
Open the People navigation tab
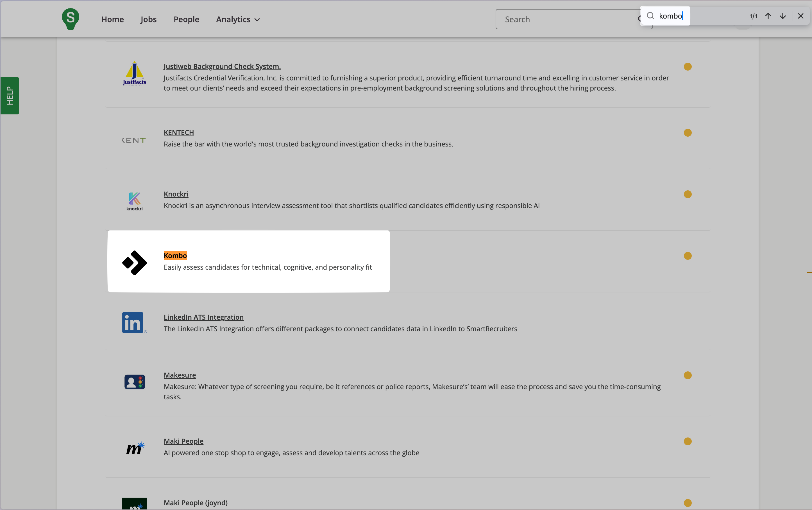pyautogui.click(x=186, y=20)
